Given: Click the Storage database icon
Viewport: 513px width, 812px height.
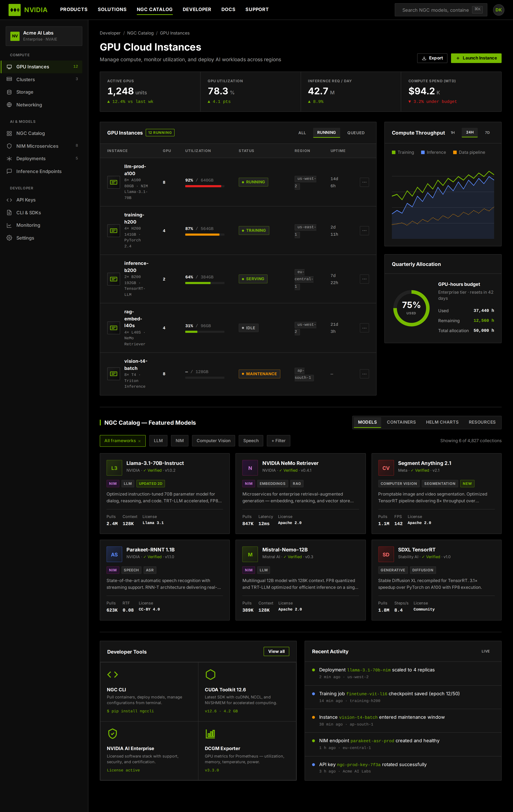Looking at the screenshot, I should tap(9, 92).
